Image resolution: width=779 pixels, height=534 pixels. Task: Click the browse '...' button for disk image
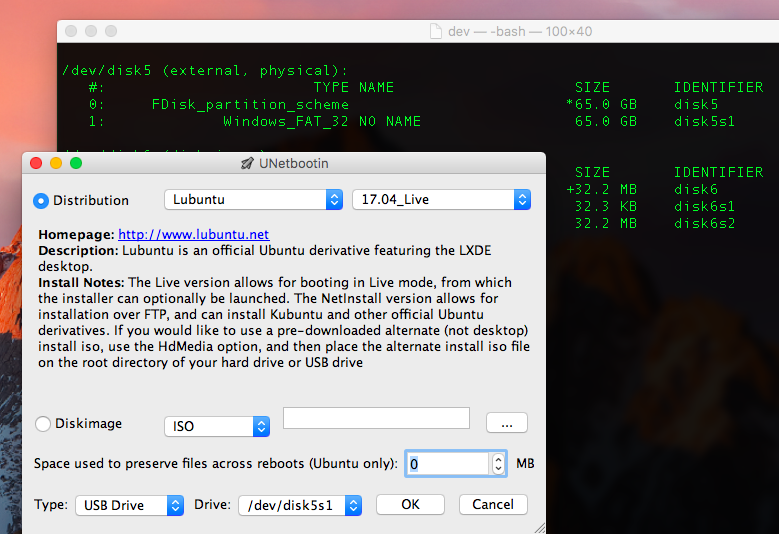pos(507,423)
